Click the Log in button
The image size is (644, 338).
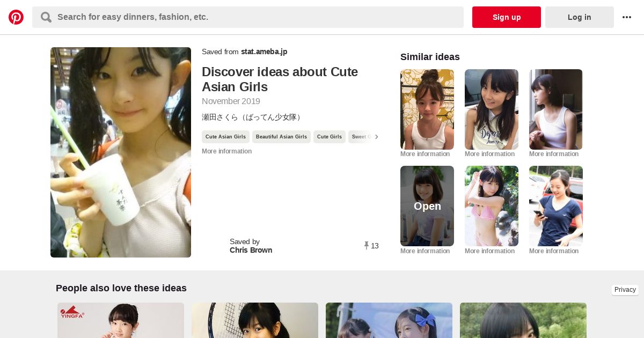click(580, 17)
